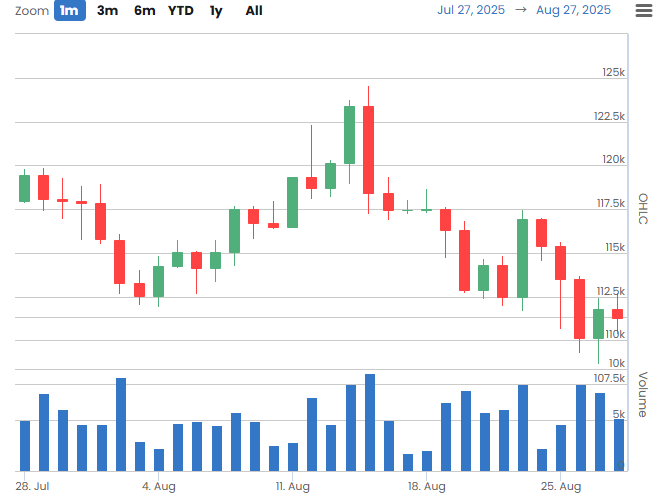Click the last volume bar on the right
Screen dimensions: 657x497
(619, 445)
